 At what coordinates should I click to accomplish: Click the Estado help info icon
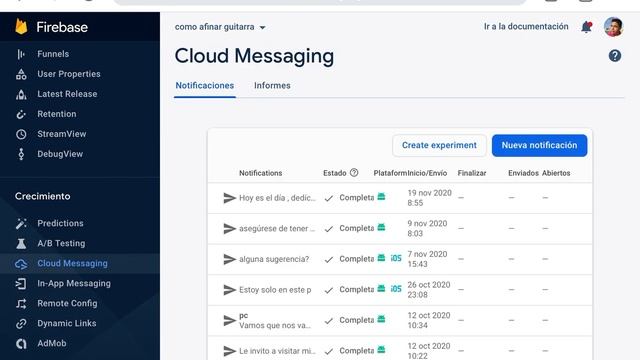tap(354, 173)
